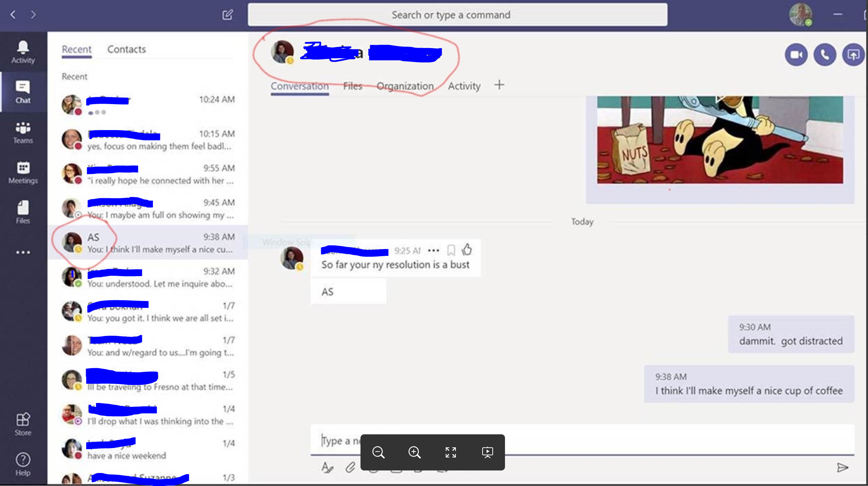Compose a new chat
The width and height of the screenshot is (868, 486).
coord(227,15)
